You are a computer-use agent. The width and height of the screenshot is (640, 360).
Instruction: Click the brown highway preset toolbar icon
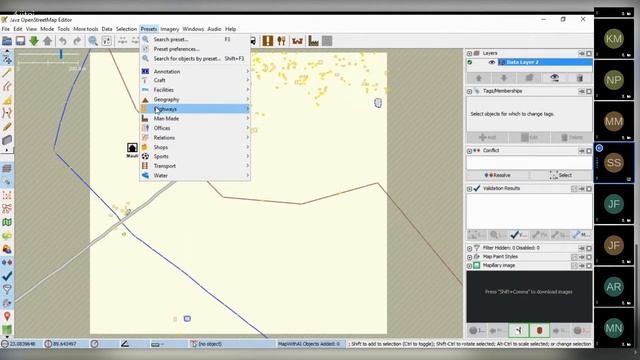click(268, 41)
